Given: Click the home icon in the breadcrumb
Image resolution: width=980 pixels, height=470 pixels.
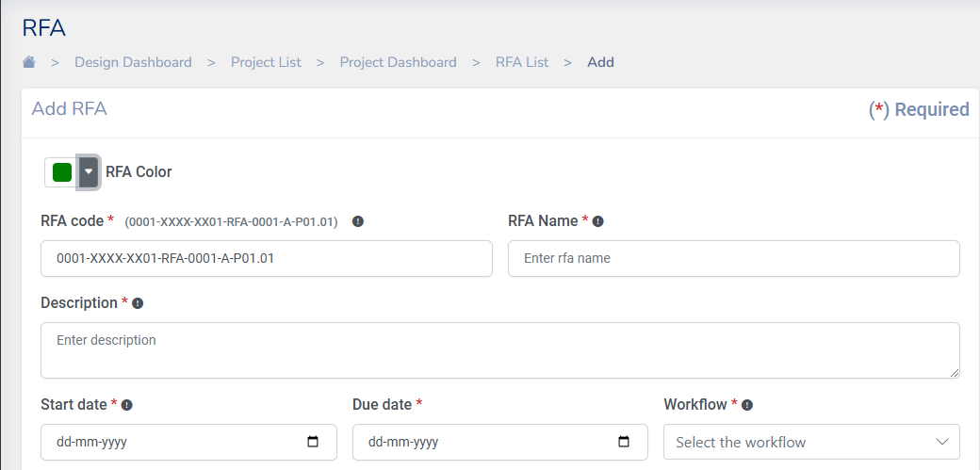Looking at the screenshot, I should (x=29, y=62).
